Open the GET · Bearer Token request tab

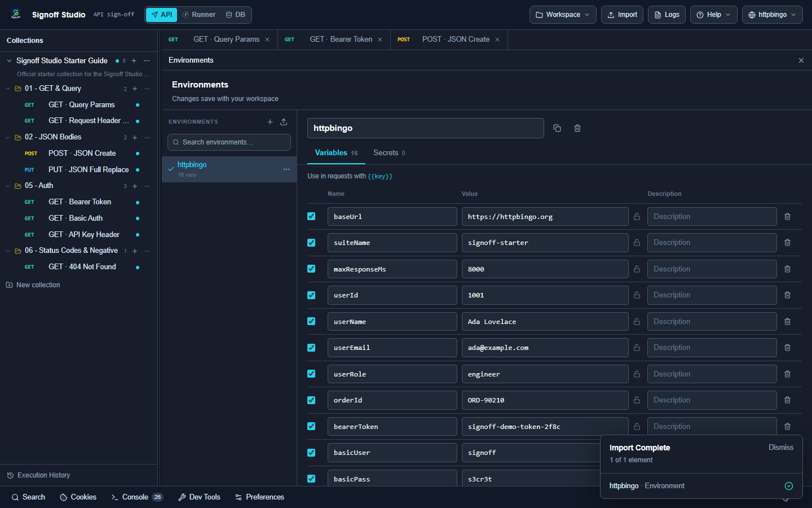pyautogui.click(x=341, y=40)
